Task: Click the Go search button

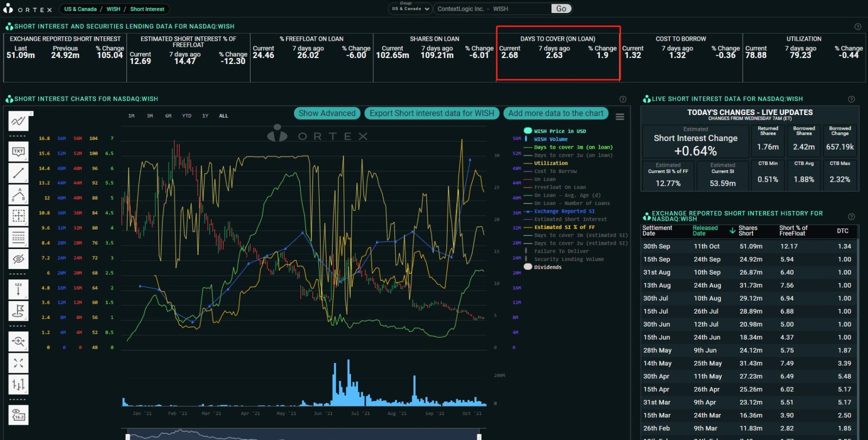Action: coord(561,9)
